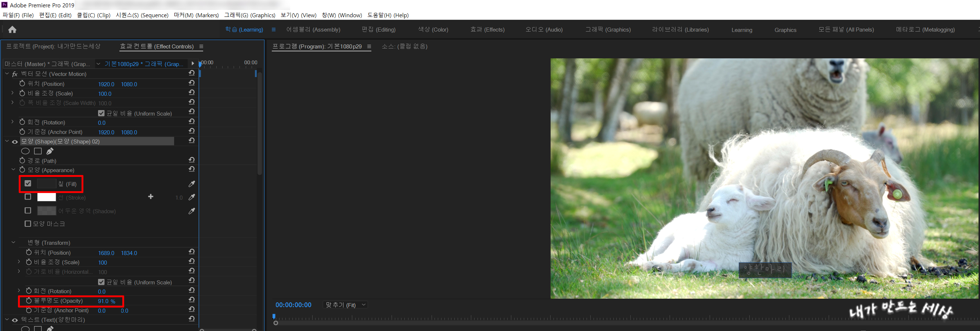
Task: Enable the Shadow checkbox
Action: click(28, 211)
